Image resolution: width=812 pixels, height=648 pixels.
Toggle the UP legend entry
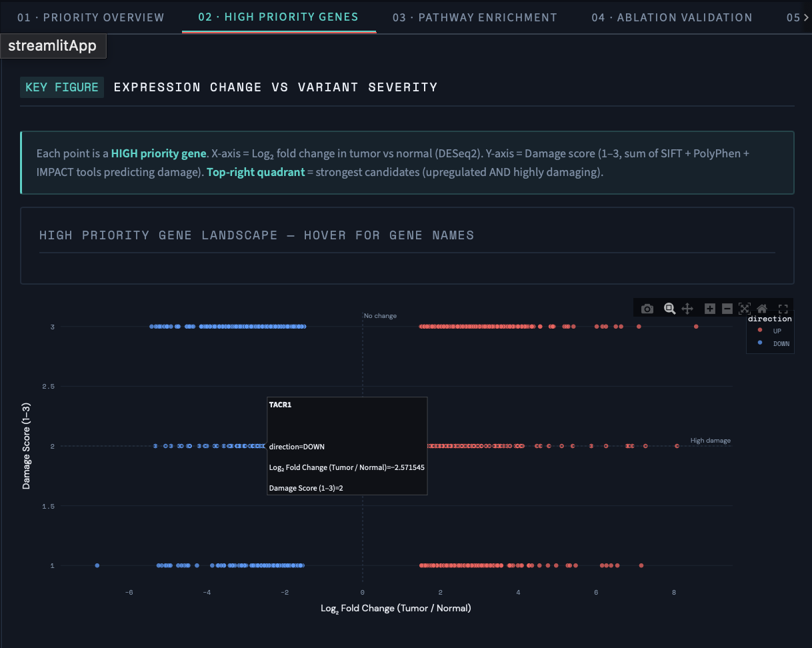click(770, 331)
